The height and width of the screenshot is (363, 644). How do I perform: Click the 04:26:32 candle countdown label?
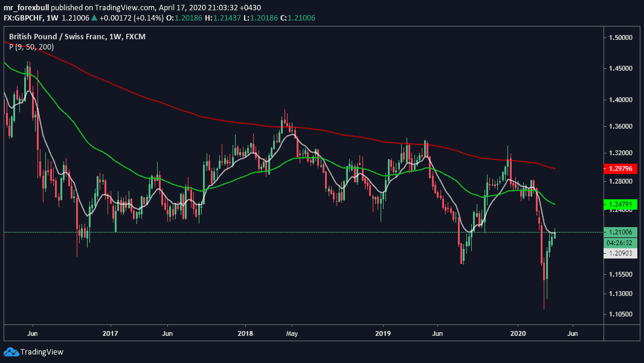tap(620, 243)
